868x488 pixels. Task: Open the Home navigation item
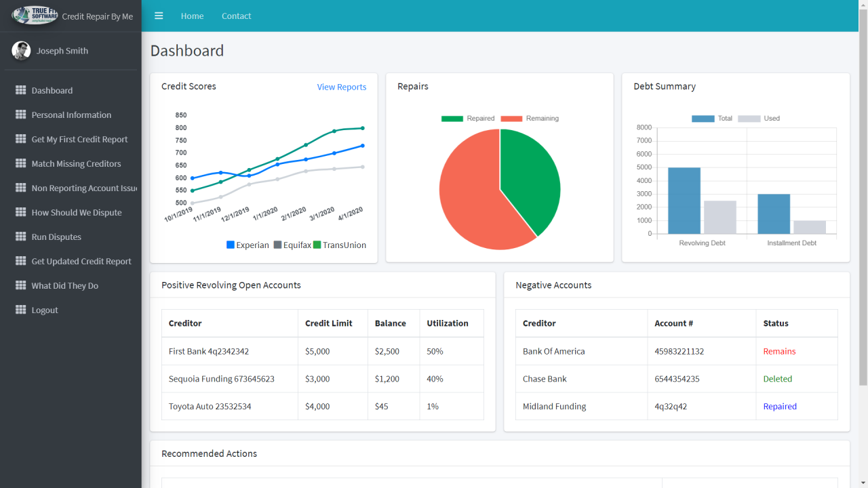point(192,16)
